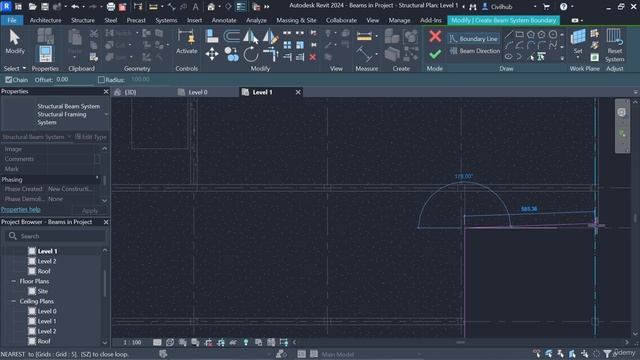Click the Set Work Plane icon
This screenshot has width=640, height=360.
coord(578,37)
